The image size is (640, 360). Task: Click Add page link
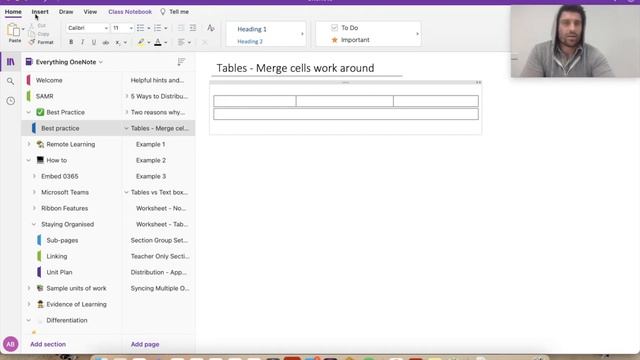145,344
